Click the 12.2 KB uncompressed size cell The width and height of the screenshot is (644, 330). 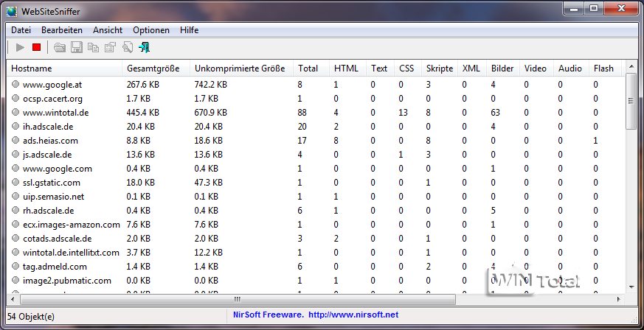click(208, 253)
